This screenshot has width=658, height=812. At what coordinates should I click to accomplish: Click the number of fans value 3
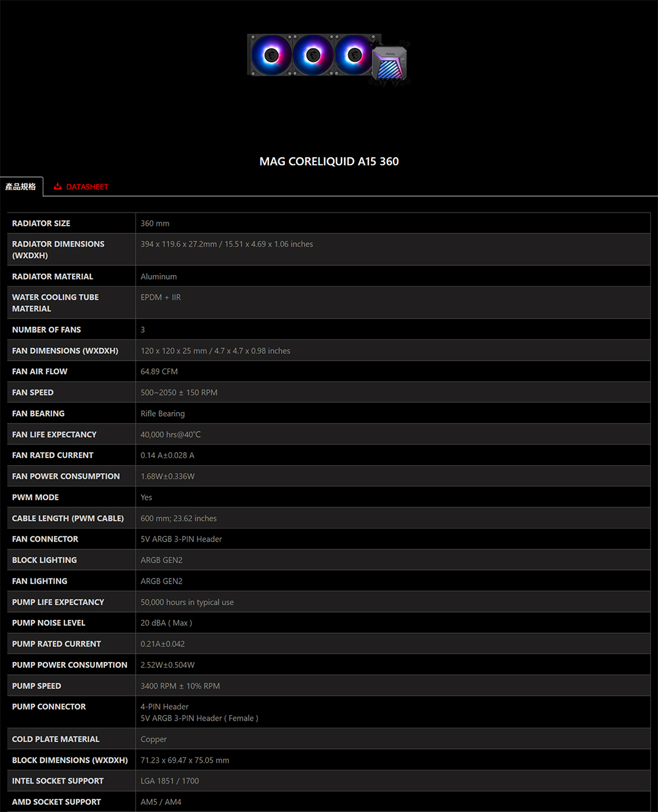(143, 330)
